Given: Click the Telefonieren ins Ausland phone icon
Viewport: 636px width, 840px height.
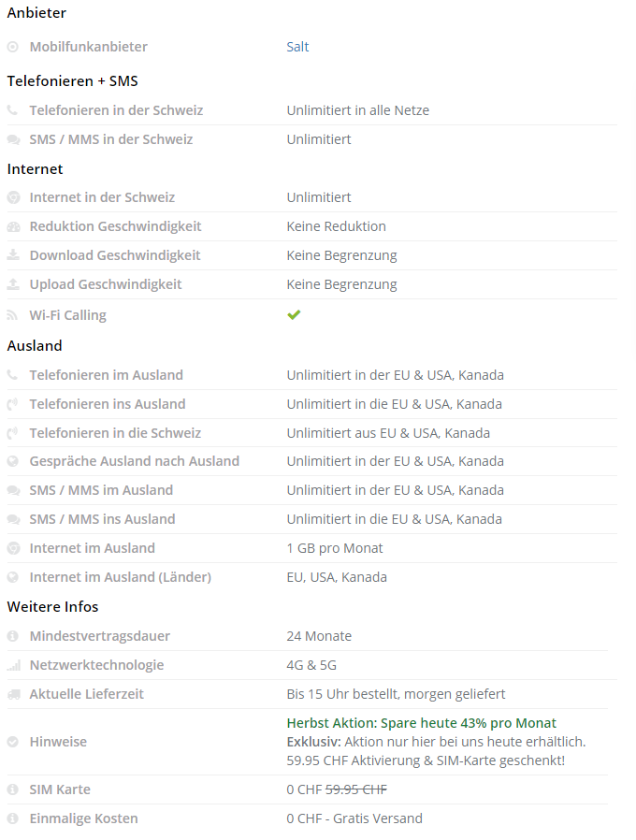Looking at the screenshot, I should click(13, 404).
